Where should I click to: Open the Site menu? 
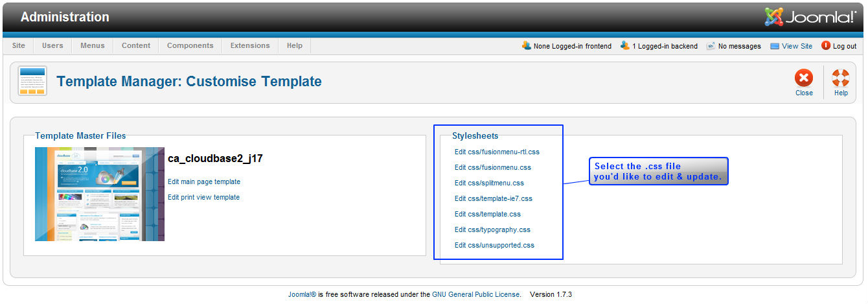[19, 45]
